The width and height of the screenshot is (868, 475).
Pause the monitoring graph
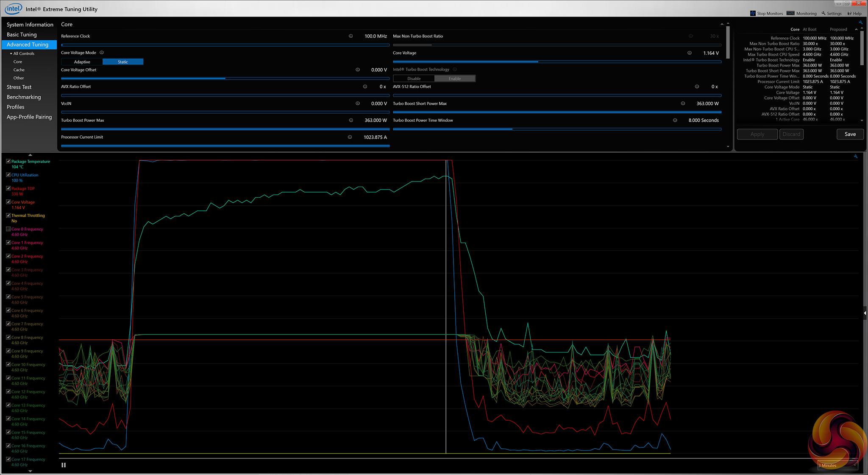64,465
